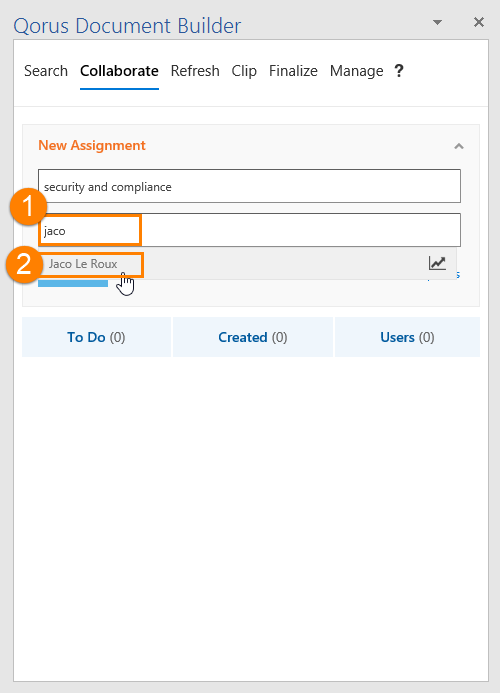Choose Jaco Le Roux from suggestions
The width and height of the screenshot is (500, 693).
(83, 264)
